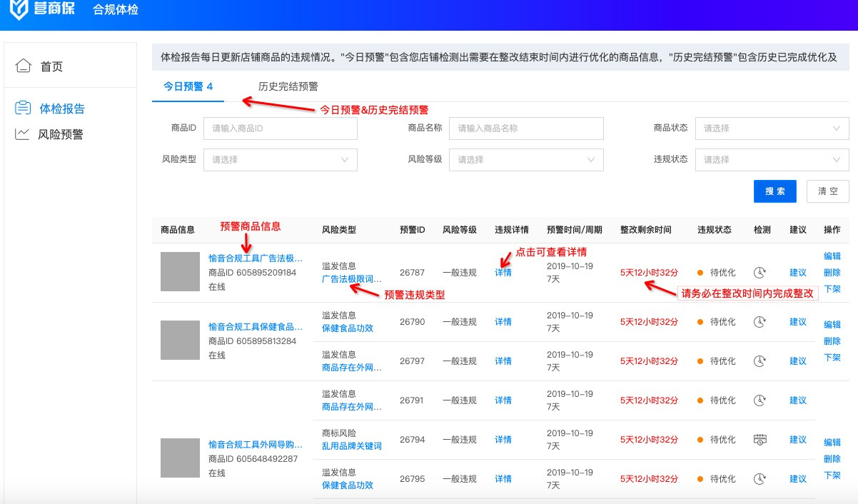Click the detection clock icon for alert 26795
858x504 pixels.
point(760,479)
